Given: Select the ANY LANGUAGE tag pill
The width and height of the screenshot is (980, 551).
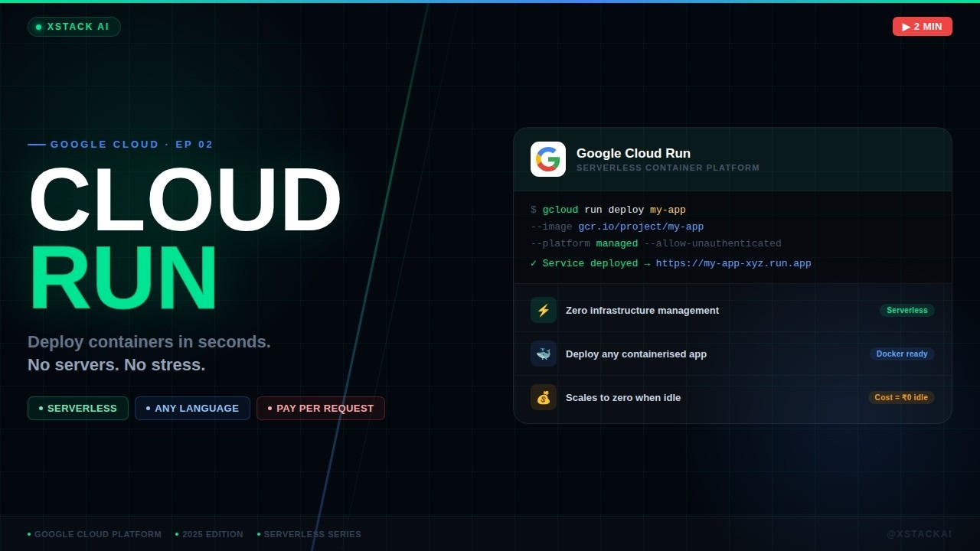Looking at the screenshot, I should (192, 409).
